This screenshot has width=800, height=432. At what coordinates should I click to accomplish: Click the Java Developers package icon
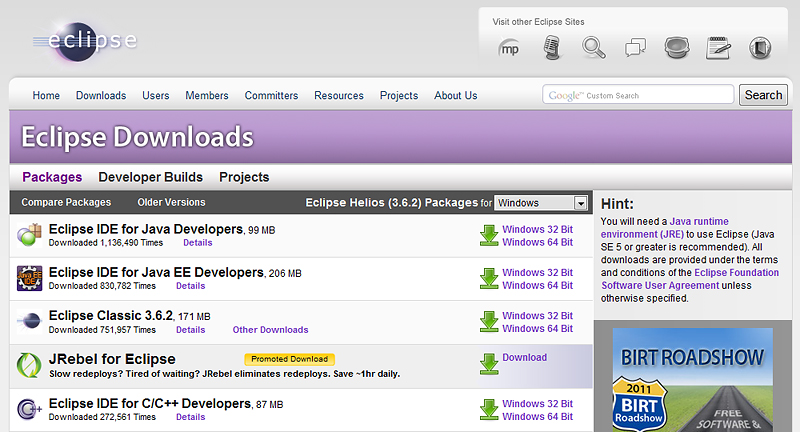29,235
